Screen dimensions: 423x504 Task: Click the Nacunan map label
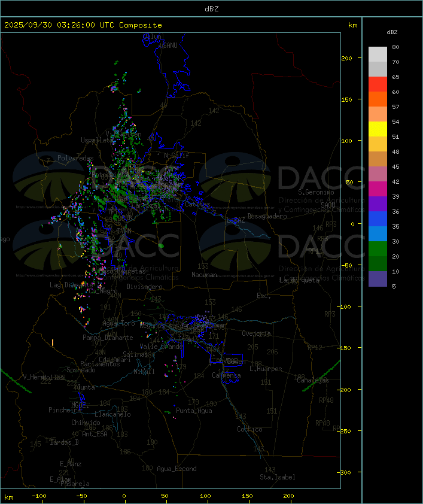[204, 275]
